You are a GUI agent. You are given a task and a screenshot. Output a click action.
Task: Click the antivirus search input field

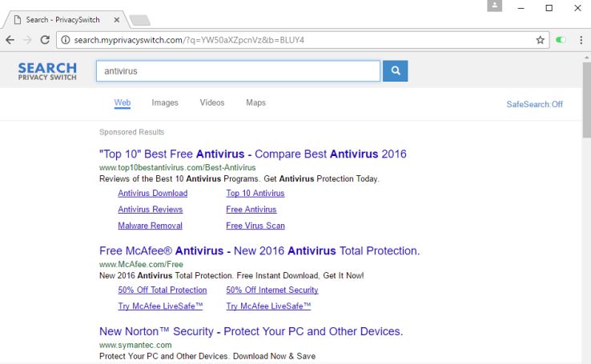point(238,71)
